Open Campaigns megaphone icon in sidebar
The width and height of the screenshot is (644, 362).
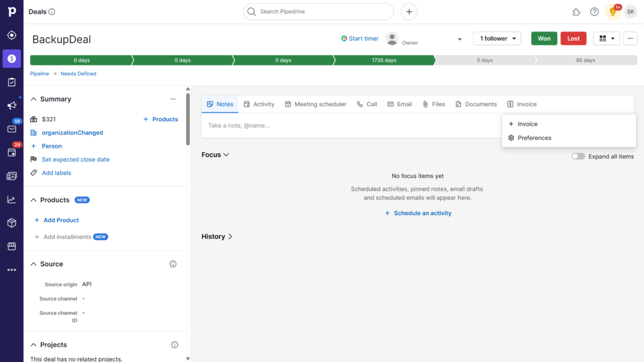11,106
